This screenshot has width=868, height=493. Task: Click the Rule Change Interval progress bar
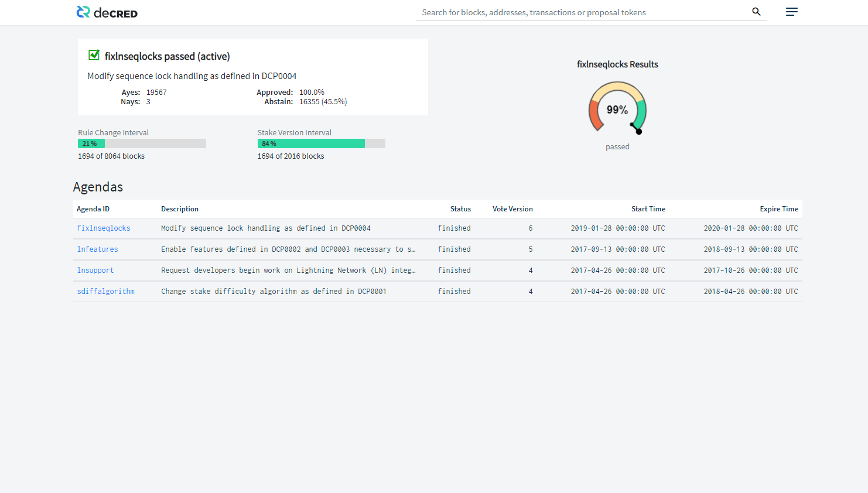(142, 143)
